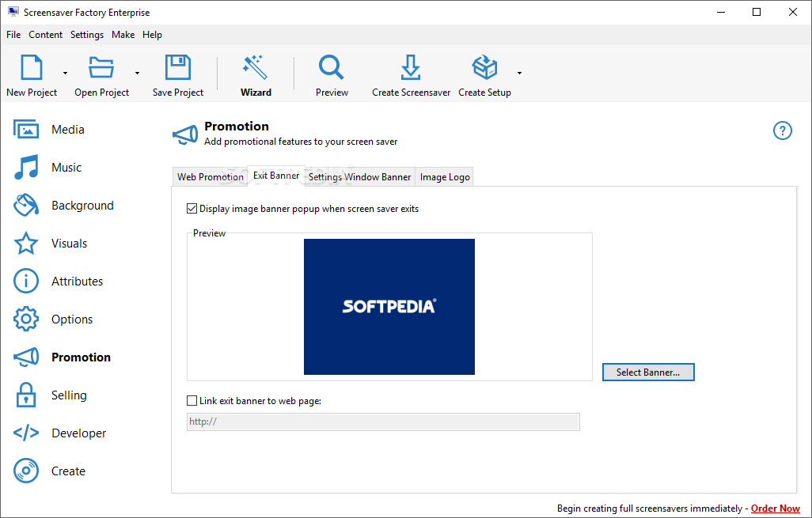812x518 pixels.
Task: Switch to the Web Promotion tab
Action: pyautogui.click(x=211, y=177)
